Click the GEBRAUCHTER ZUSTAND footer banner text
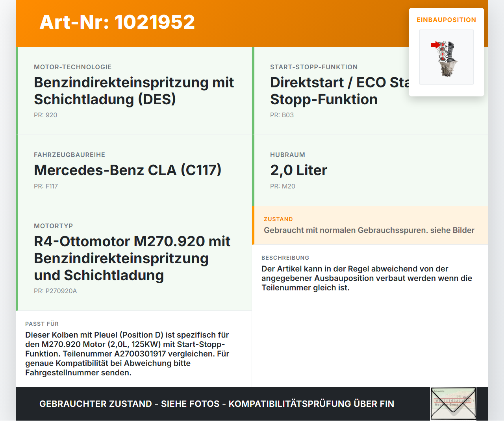 click(x=217, y=404)
